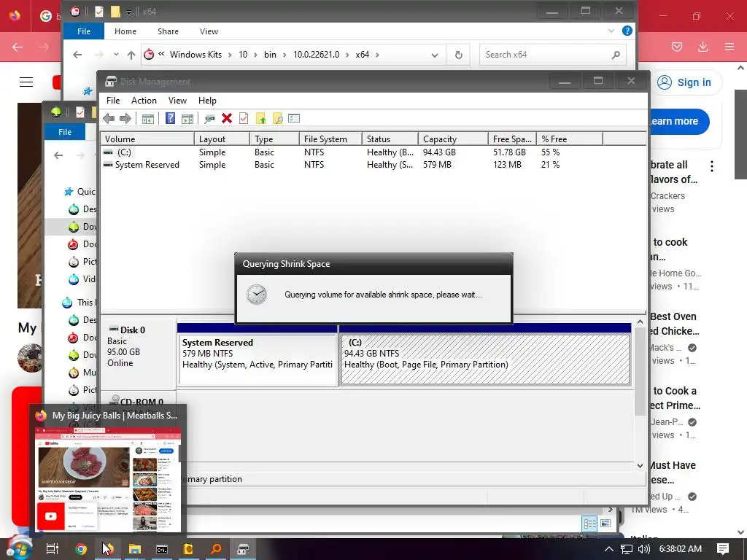Click the graphical view scroll down arrow
Viewport: 747px width, 560px height.
pyautogui.click(x=640, y=466)
